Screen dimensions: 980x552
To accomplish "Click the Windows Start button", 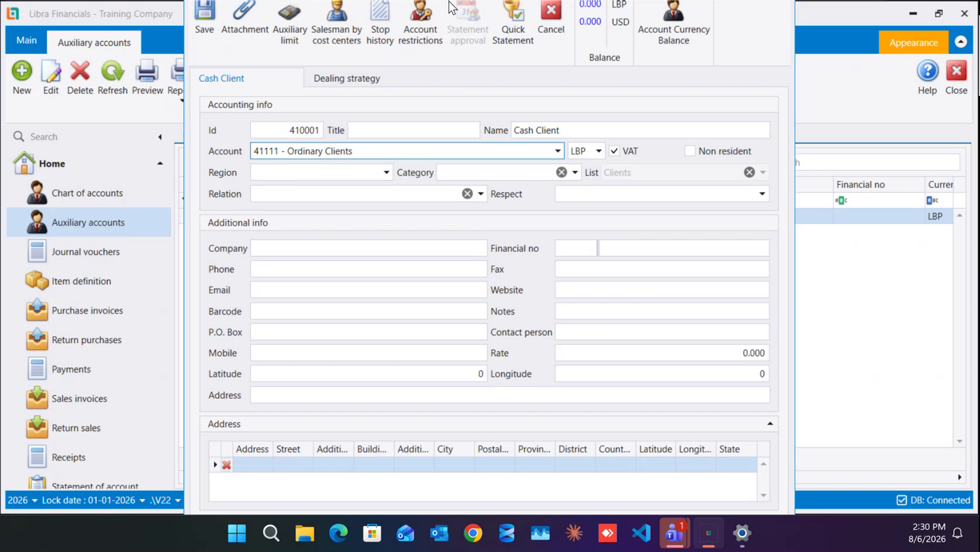I will (x=237, y=533).
